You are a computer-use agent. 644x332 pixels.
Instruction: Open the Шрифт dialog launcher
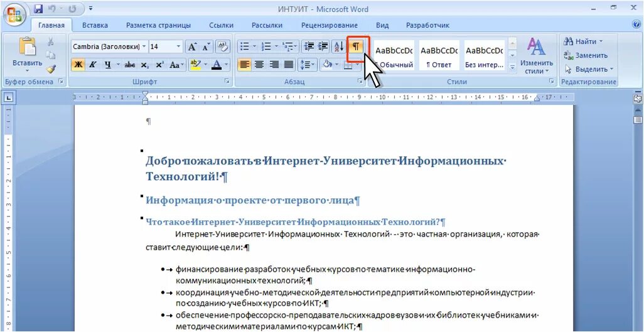[227, 82]
